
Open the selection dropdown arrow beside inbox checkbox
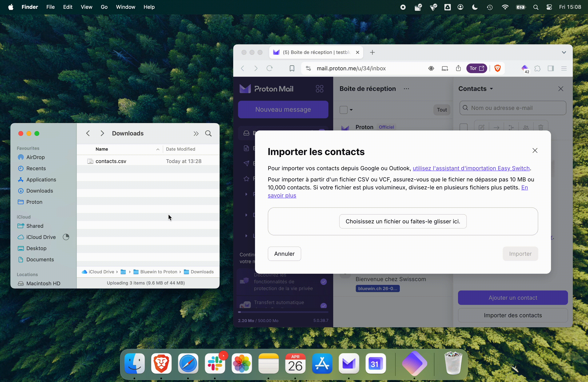pos(351,110)
